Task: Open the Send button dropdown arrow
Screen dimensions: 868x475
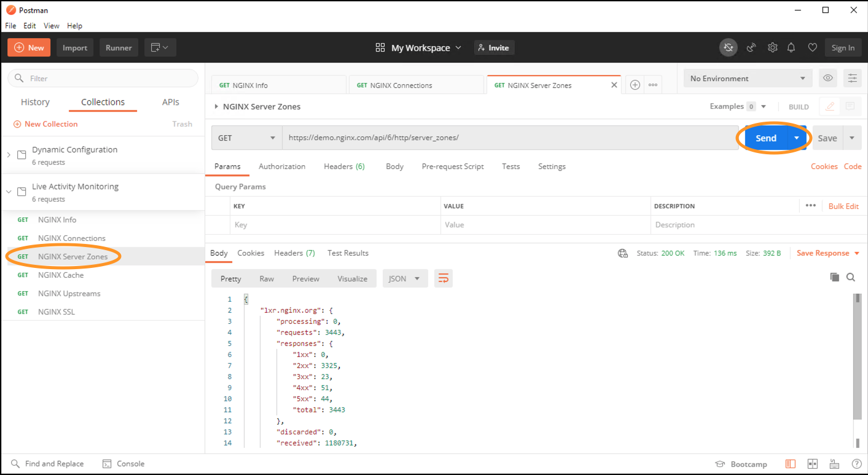Action: (x=797, y=138)
